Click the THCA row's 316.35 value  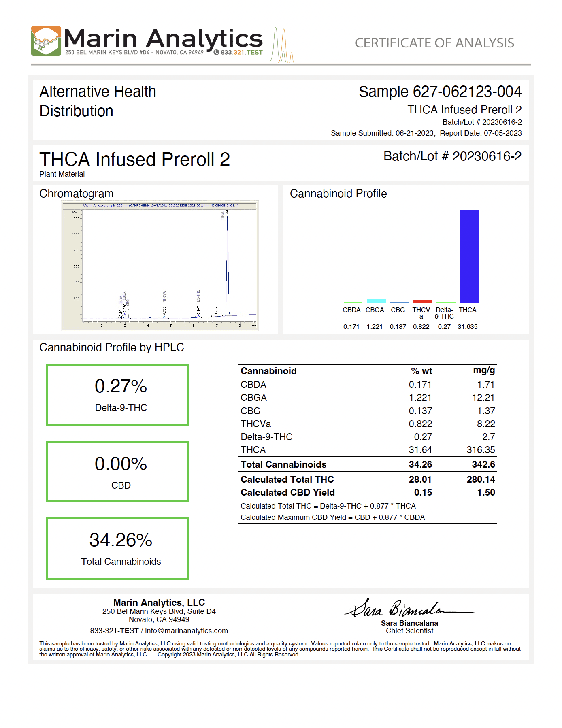[x=481, y=450]
